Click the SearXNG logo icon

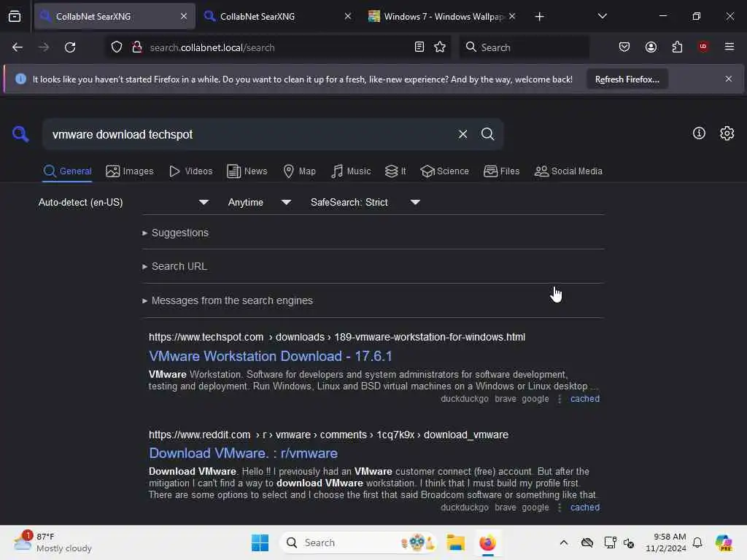[20, 134]
